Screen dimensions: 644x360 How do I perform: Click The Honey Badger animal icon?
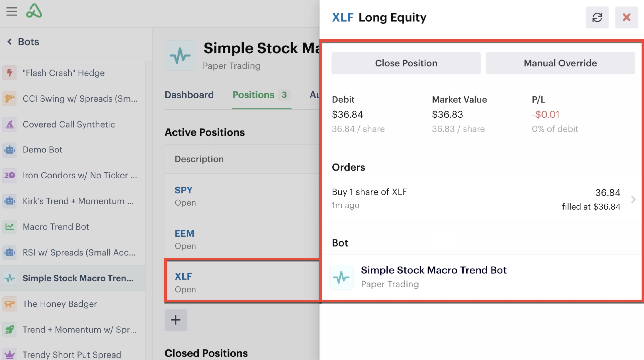tap(9, 304)
